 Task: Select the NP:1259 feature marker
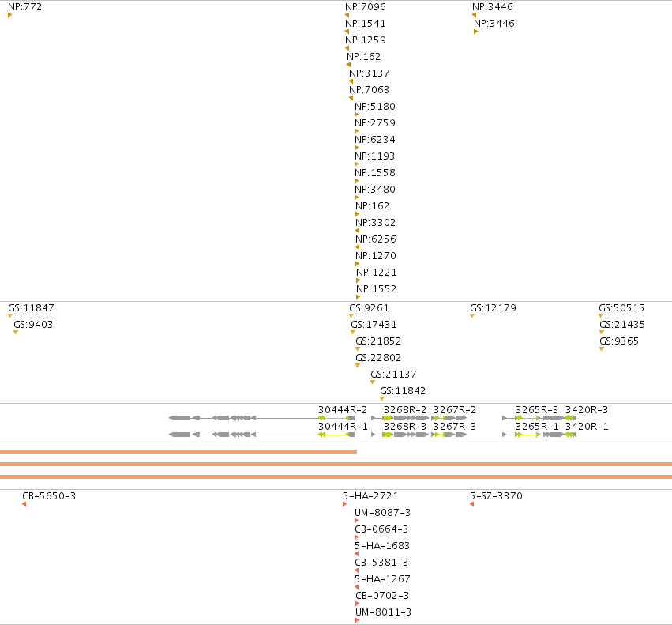pos(347,48)
